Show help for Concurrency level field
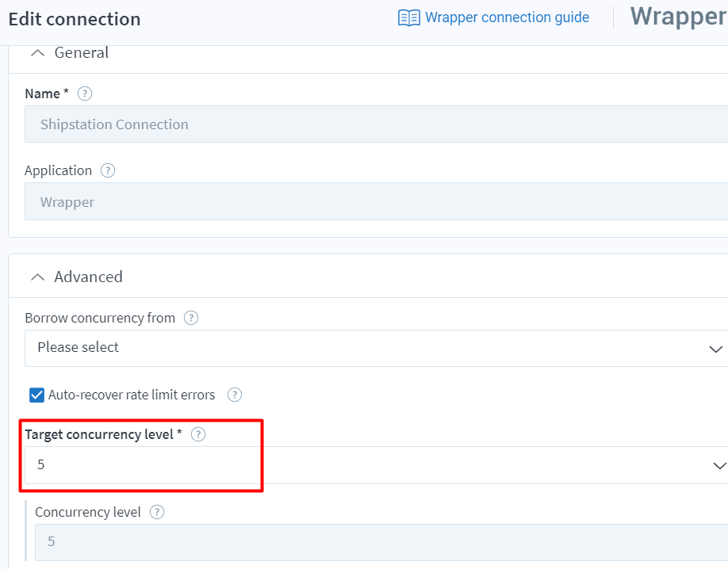This screenshot has width=728, height=569. [157, 512]
